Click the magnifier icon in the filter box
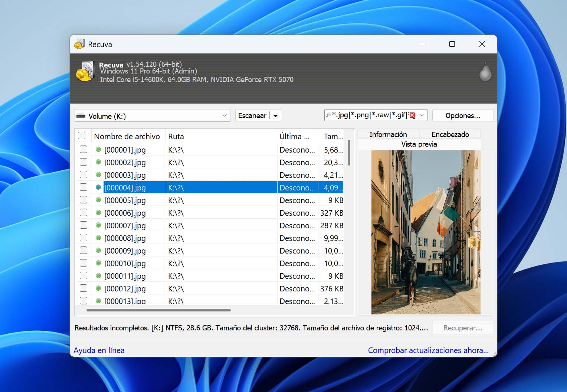 click(328, 115)
